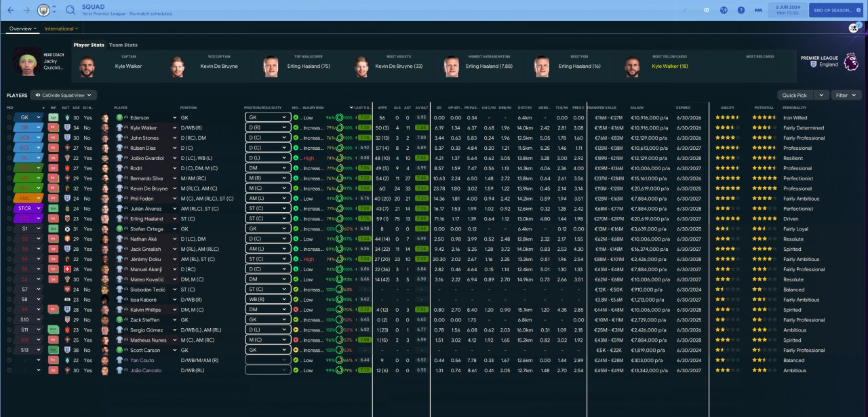Click the Wnt info badge for Julián Álvarez
Viewport: 868px width, 417px height.
(52, 208)
